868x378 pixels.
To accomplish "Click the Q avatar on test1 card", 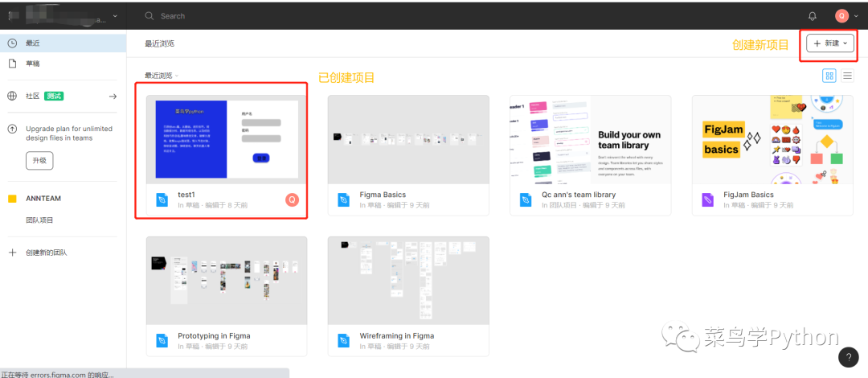I will click(x=292, y=200).
